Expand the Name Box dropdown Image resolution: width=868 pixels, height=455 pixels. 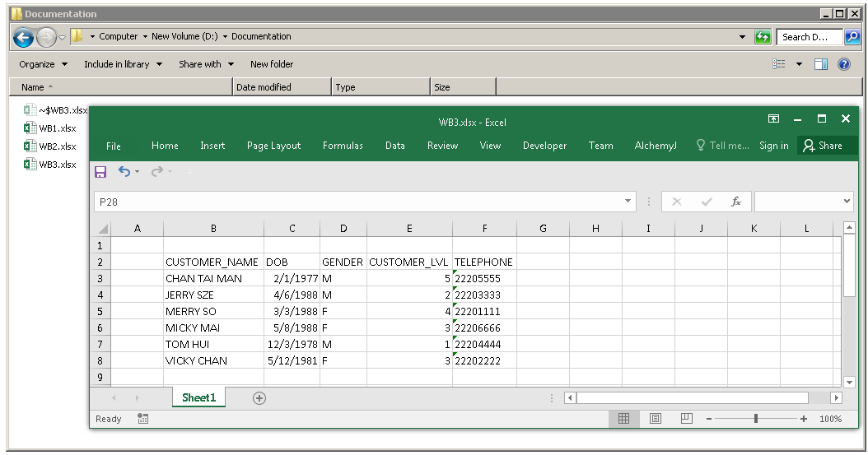629,202
